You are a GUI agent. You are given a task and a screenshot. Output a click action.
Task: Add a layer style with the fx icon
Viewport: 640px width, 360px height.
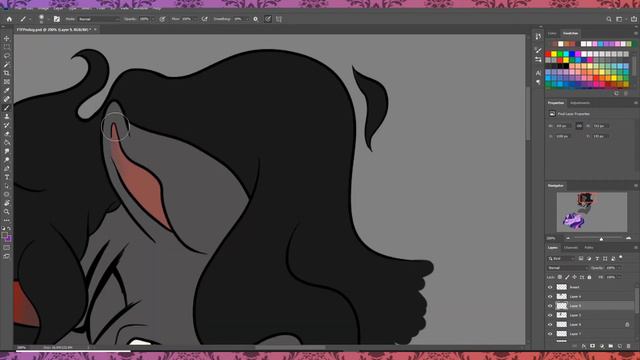coord(584,346)
